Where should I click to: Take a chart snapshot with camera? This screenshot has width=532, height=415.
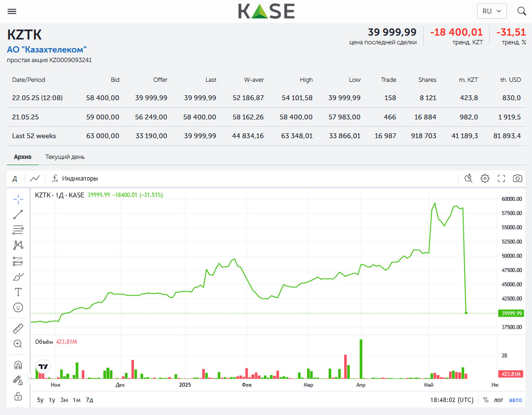pos(518,178)
